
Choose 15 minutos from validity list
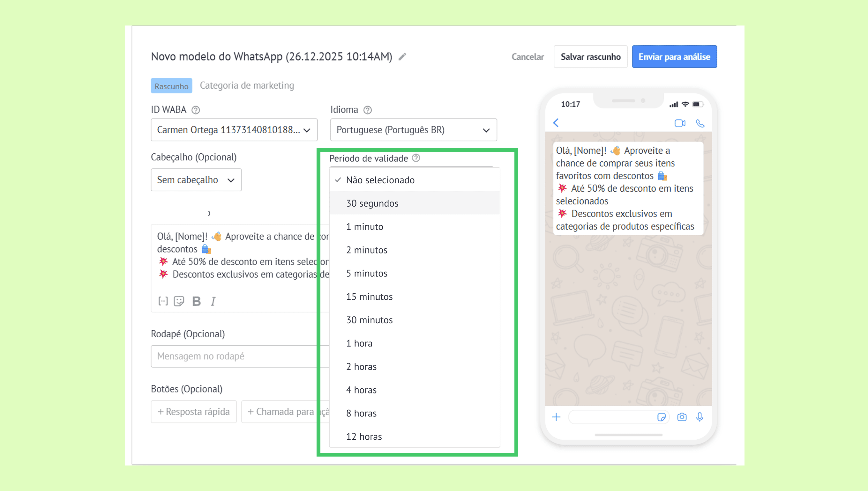pyautogui.click(x=369, y=297)
